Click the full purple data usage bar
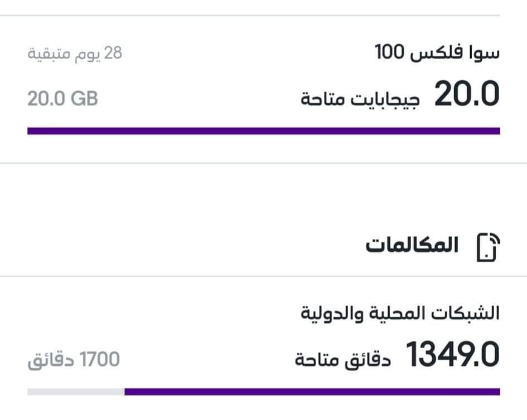527x420 pixels. tap(264, 131)
